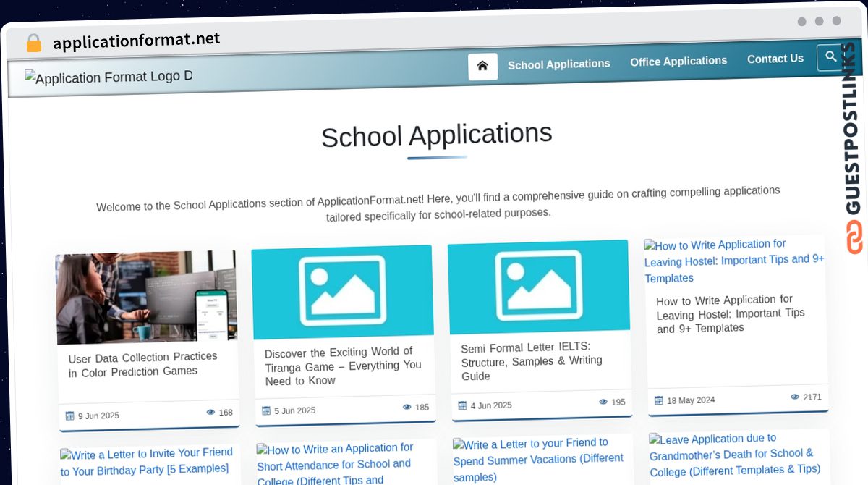Click the 195 view count

[618, 402]
